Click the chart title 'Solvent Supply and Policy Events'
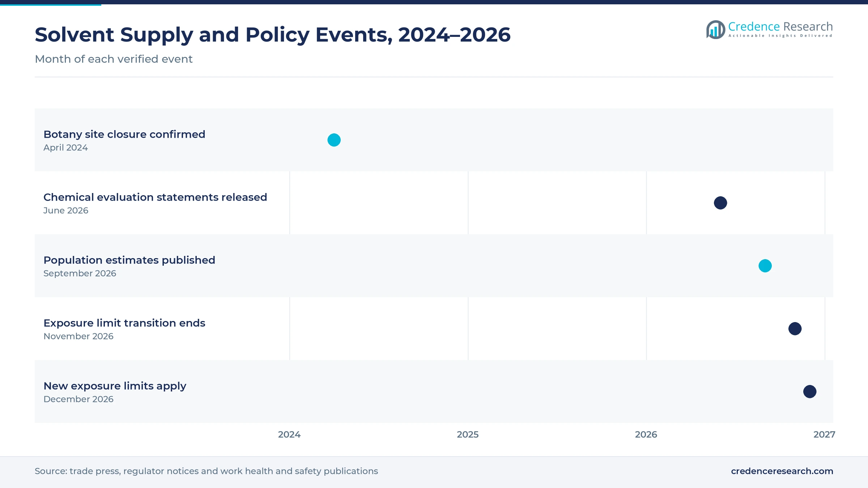The width and height of the screenshot is (868, 488). [x=273, y=35]
